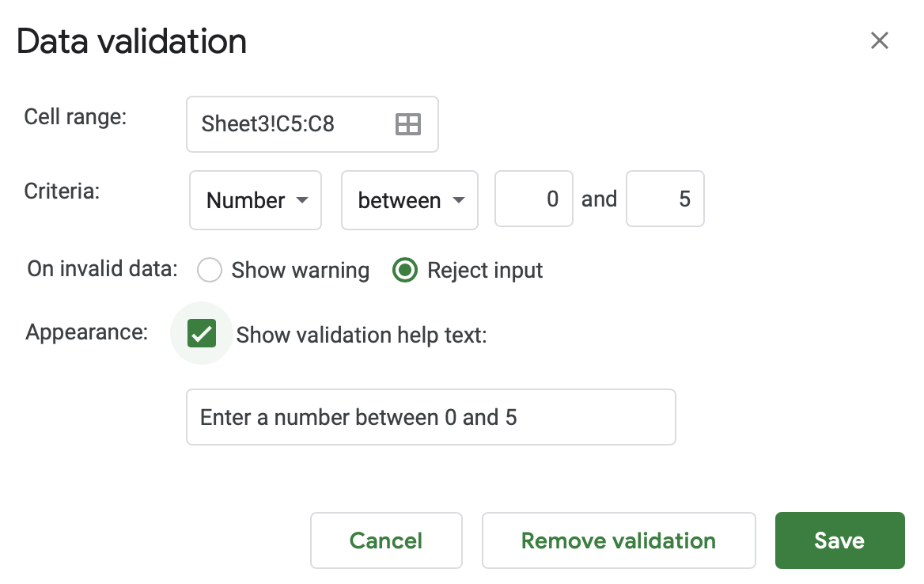Click the 'Appearance:' label
Screen dimensions: 924x584
pos(86,332)
